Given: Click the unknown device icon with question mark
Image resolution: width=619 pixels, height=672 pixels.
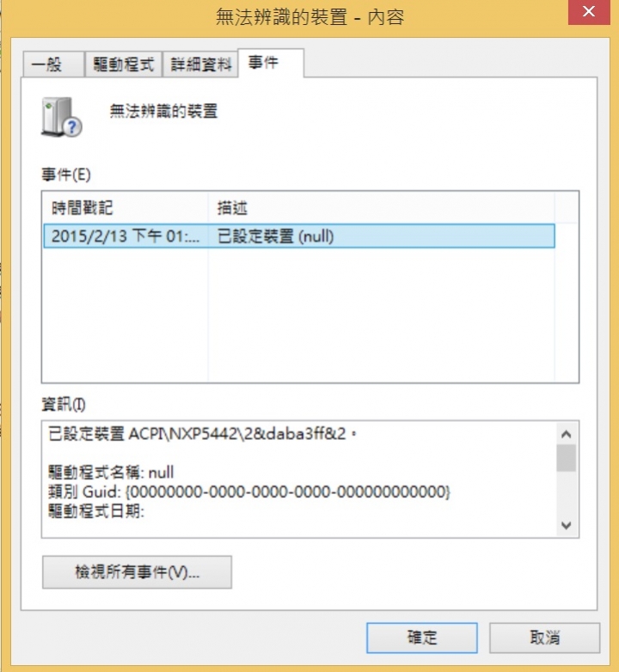Looking at the screenshot, I should (62, 117).
